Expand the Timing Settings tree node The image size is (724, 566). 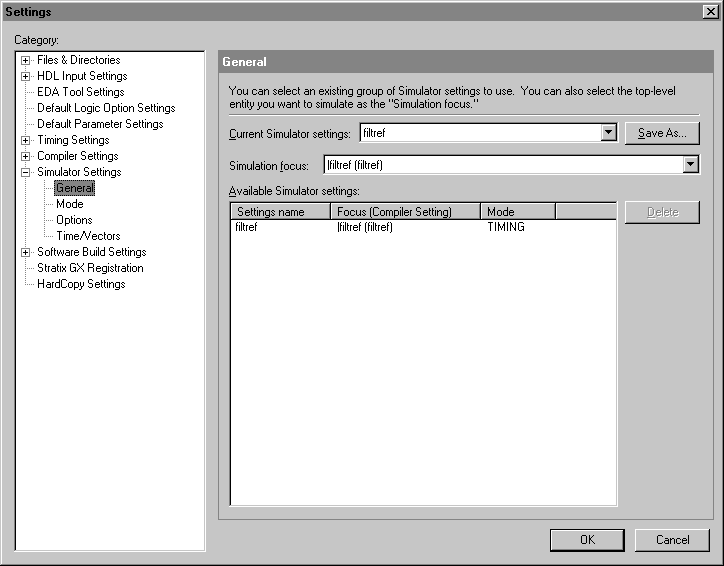(x=26, y=140)
